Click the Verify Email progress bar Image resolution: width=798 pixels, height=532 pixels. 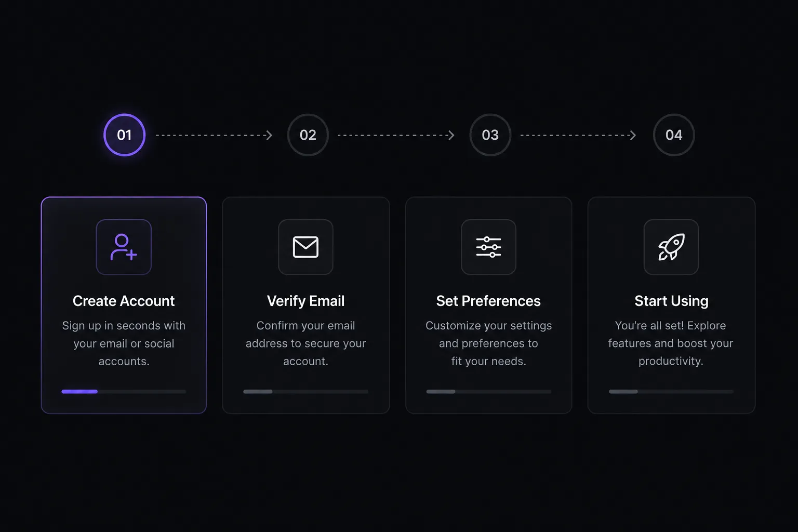pos(305,391)
